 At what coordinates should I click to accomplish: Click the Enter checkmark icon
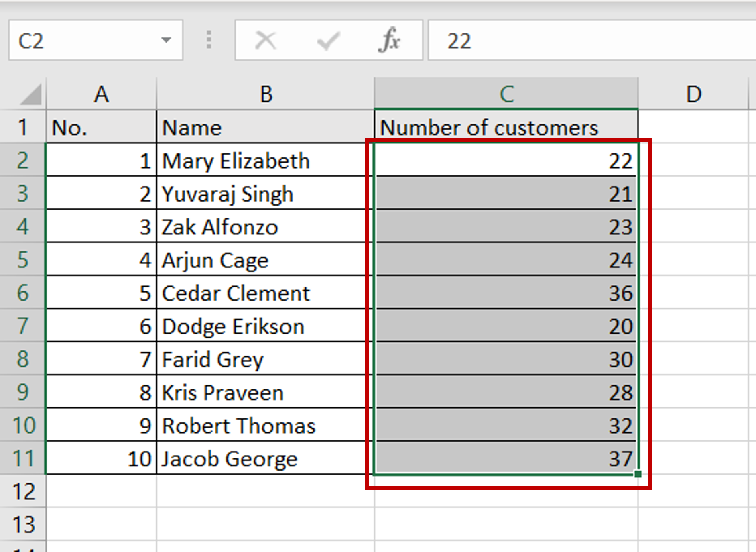pyautogui.click(x=327, y=40)
